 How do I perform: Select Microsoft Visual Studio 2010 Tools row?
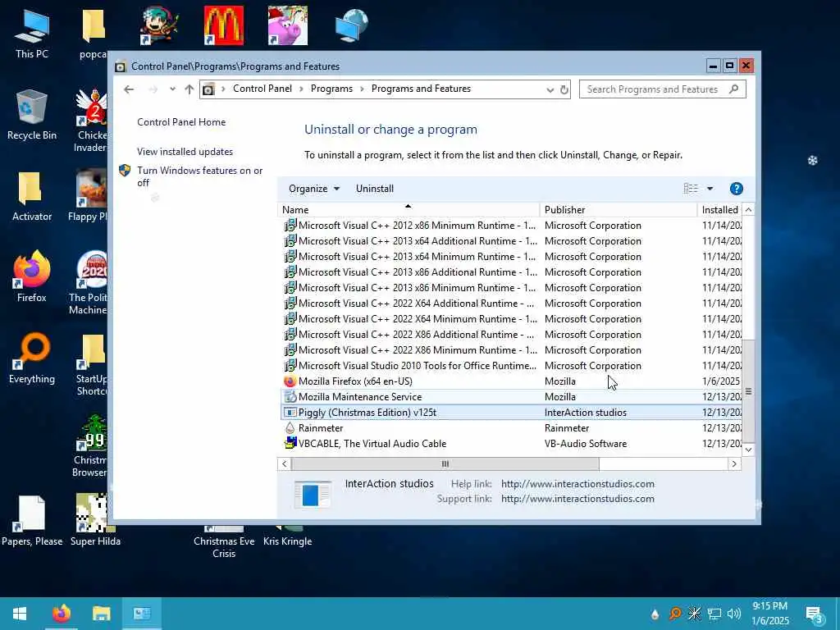512,366
